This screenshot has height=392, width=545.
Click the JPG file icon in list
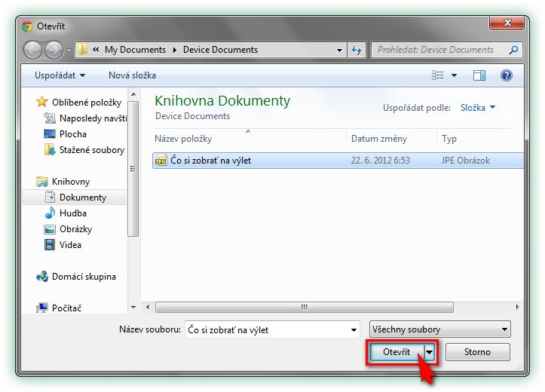[161, 161]
